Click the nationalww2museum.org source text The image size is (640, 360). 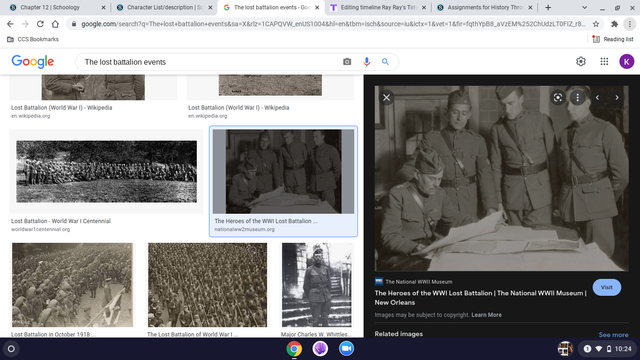pos(244,229)
